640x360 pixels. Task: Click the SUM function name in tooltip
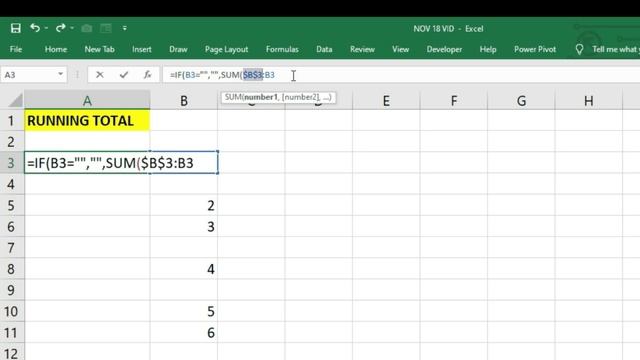tap(233, 97)
